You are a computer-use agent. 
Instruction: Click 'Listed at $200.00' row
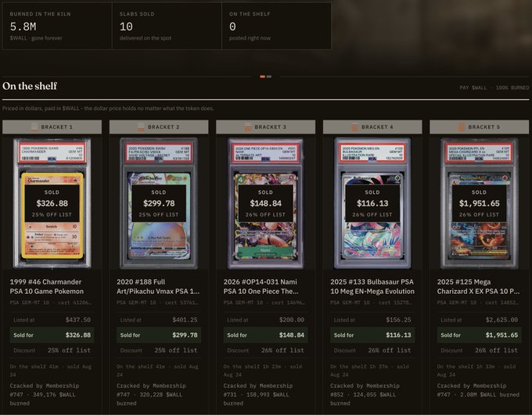pyautogui.click(x=266, y=320)
